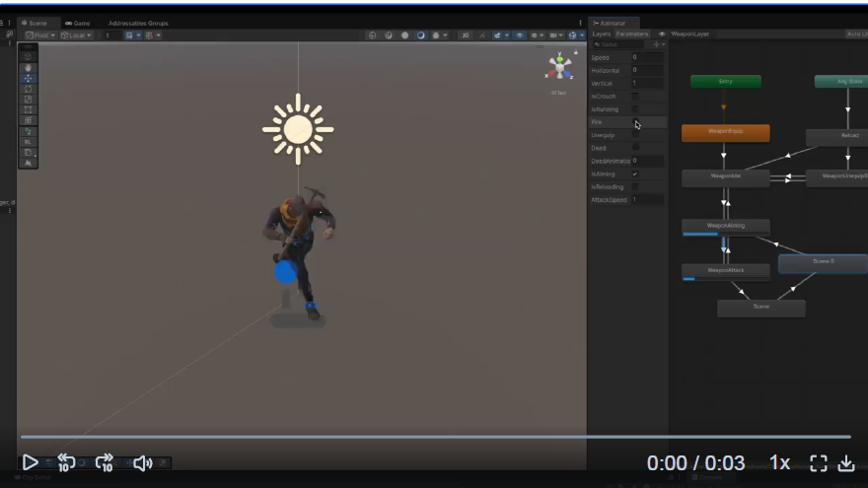Select the WeaponEquip state node
The image size is (868, 488).
tap(725, 132)
